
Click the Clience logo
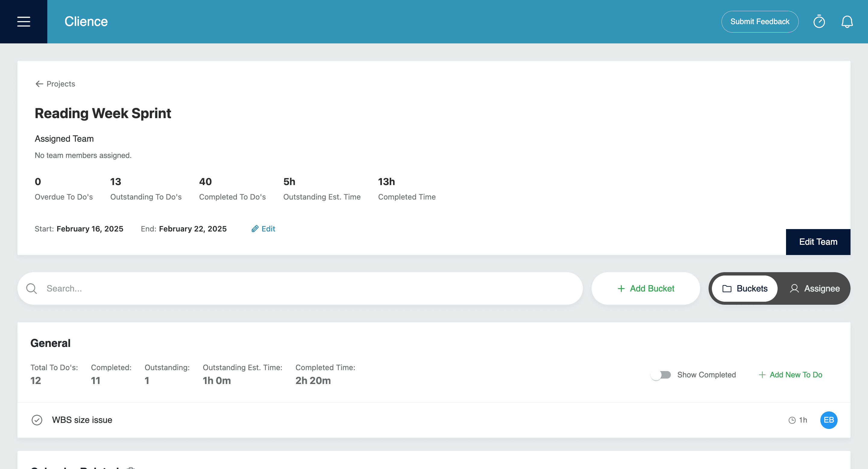(86, 21)
